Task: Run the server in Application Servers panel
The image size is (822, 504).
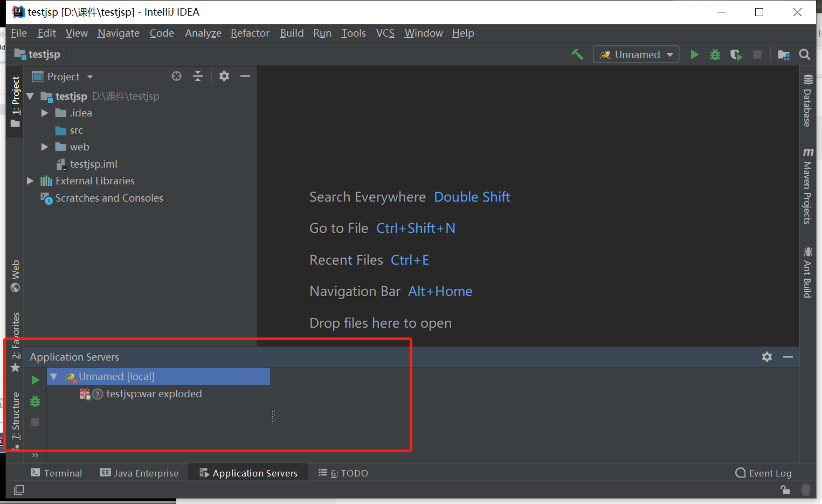Action: click(x=36, y=380)
